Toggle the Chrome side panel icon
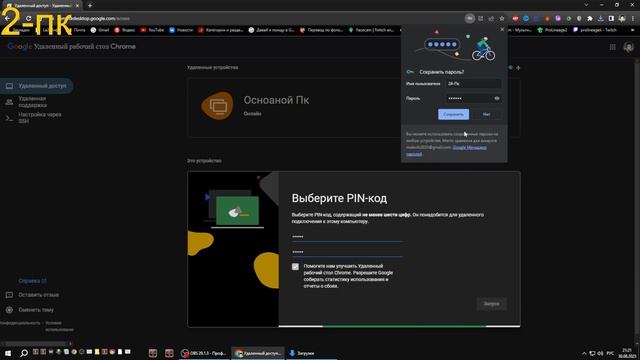Image resolution: width=640 pixels, height=360 pixels. (611, 18)
